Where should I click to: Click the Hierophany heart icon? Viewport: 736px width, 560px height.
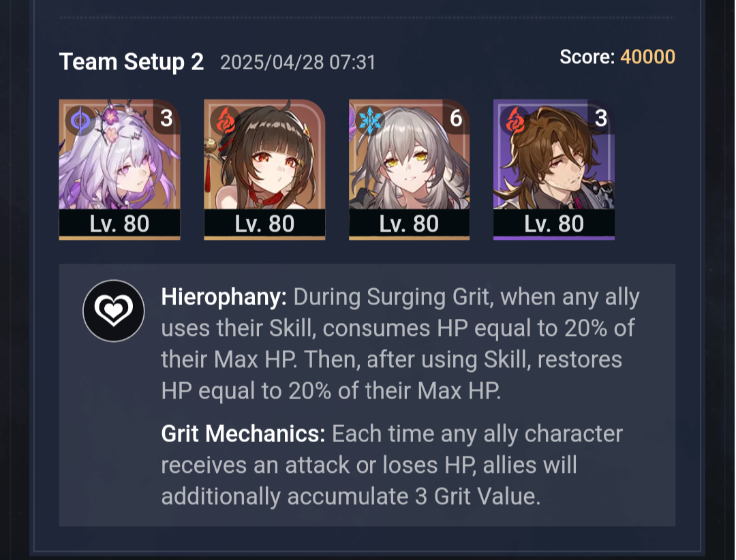[114, 310]
